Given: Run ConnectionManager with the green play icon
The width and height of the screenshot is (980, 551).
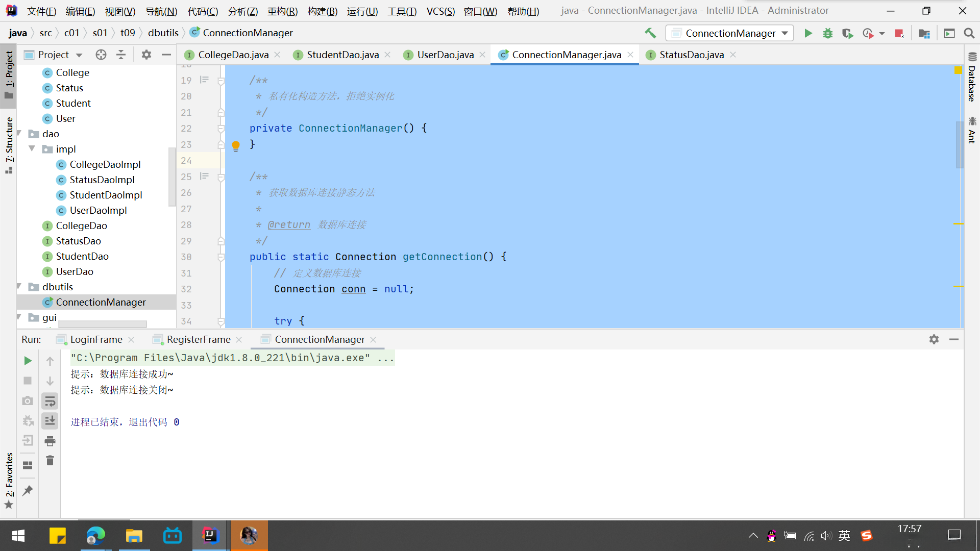Looking at the screenshot, I should point(808,33).
